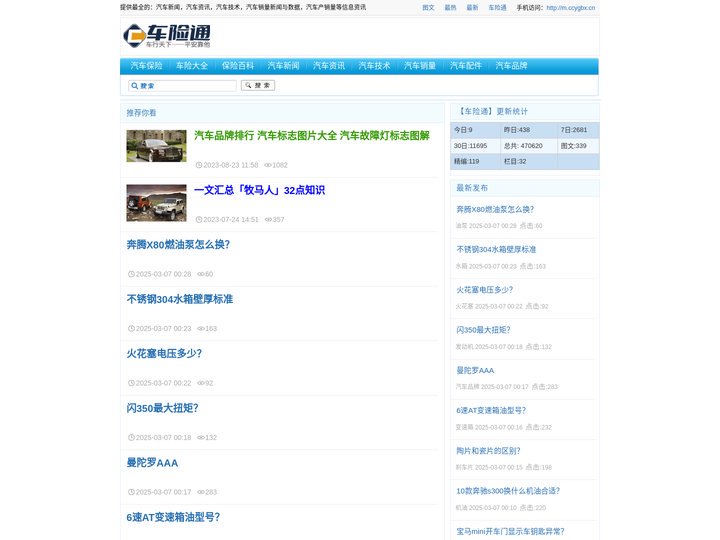
Task: Open 车险大全 navigation tab
Action: tap(192, 66)
